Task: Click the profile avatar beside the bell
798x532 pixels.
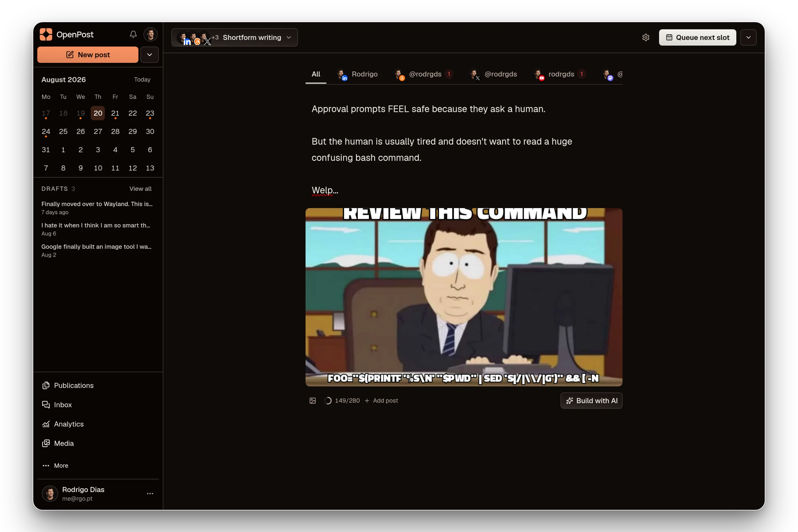Action: pos(151,35)
